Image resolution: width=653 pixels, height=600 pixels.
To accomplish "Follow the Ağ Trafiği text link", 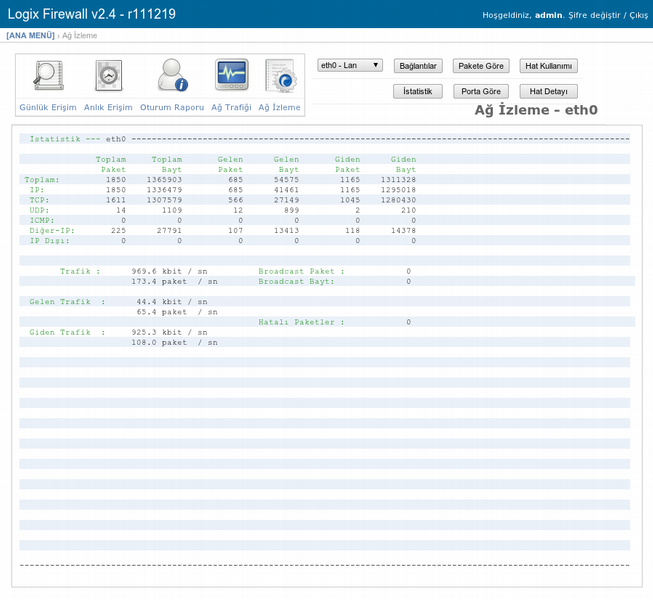I will point(231,107).
